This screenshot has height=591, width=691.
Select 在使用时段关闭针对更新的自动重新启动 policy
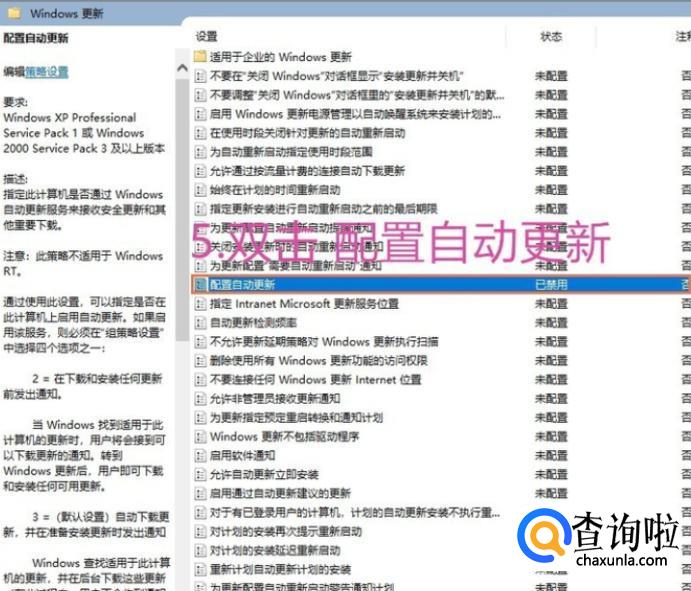tap(307, 133)
